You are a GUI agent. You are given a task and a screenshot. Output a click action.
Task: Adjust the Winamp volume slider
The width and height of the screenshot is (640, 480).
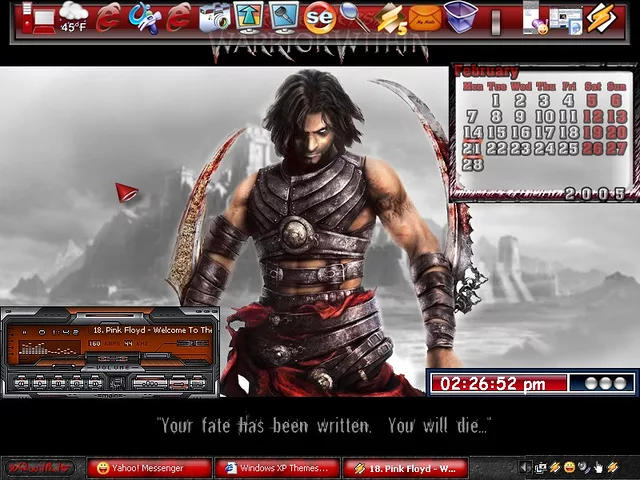click(112, 356)
